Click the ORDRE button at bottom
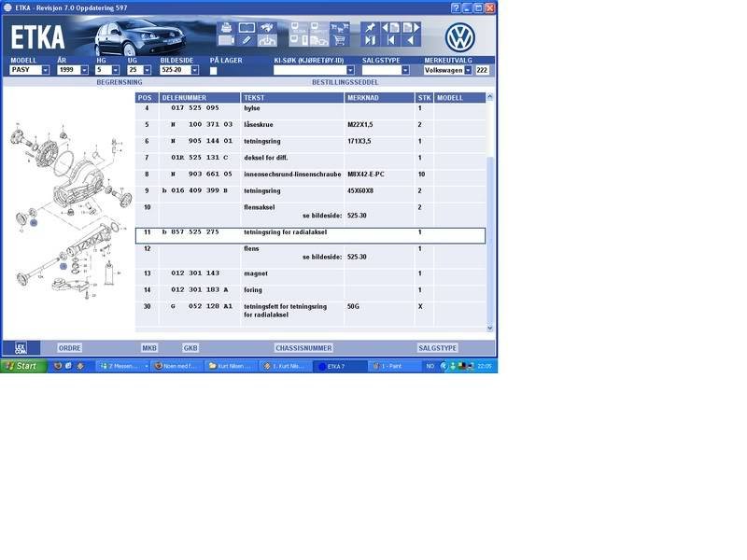747x560 pixels. coord(70,347)
